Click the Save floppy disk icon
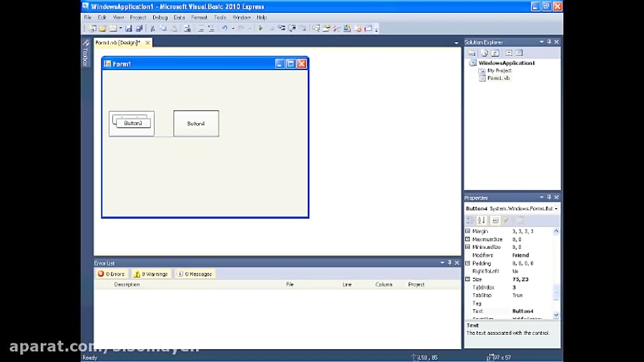644x362 pixels. [129, 29]
